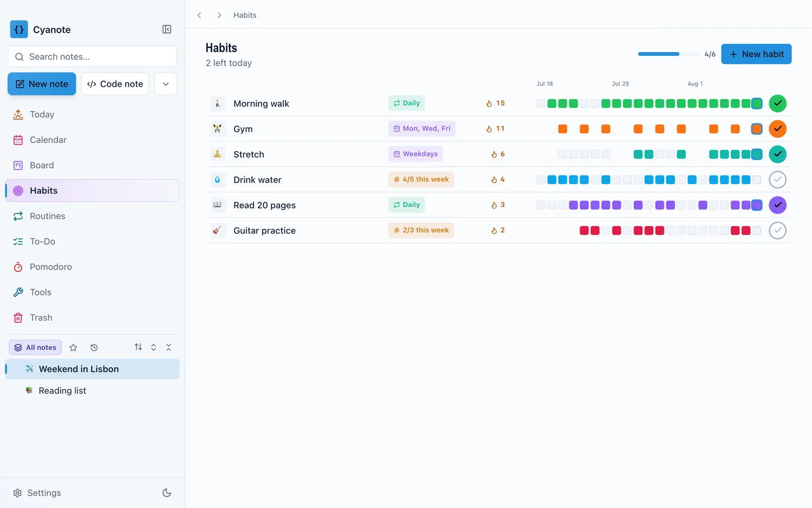The width and height of the screenshot is (812, 508).
Task: Focus the Search notes field
Action: [x=92, y=56]
